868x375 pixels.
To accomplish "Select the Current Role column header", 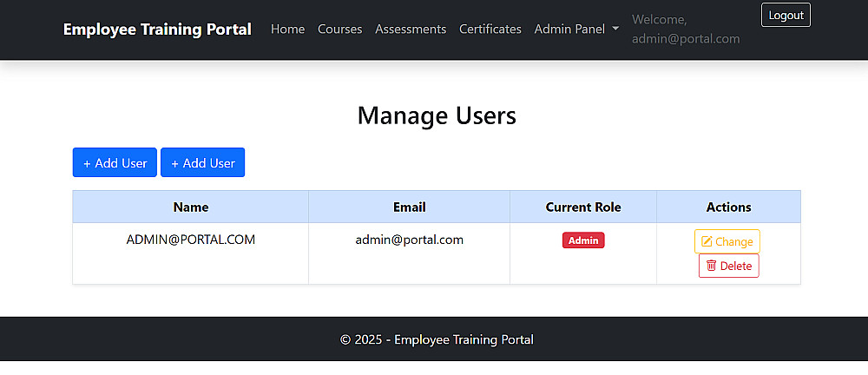I will coord(583,207).
